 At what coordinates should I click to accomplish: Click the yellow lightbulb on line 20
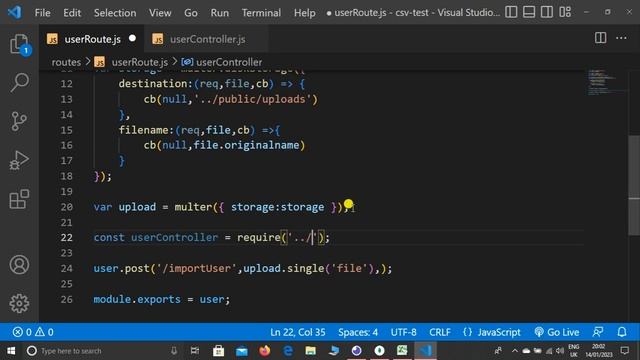[x=349, y=204]
